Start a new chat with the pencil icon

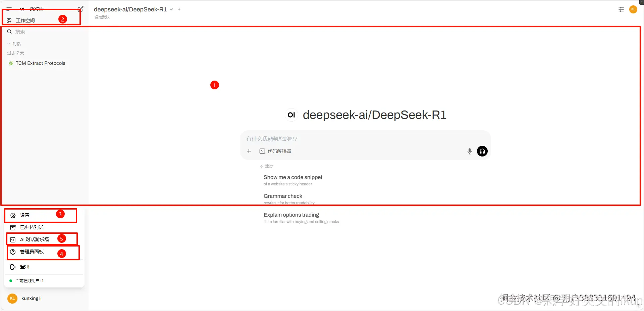(x=80, y=9)
